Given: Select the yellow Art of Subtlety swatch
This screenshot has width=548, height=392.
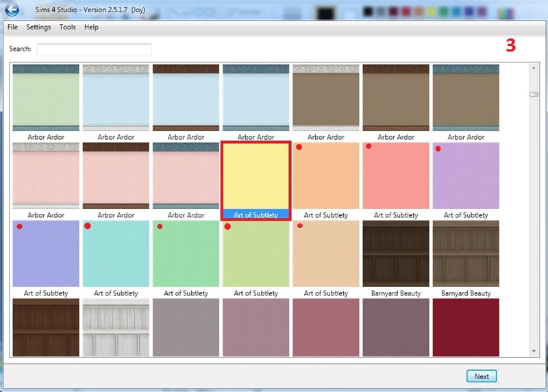Looking at the screenshot, I should pyautogui.click(x=256, y=176).
